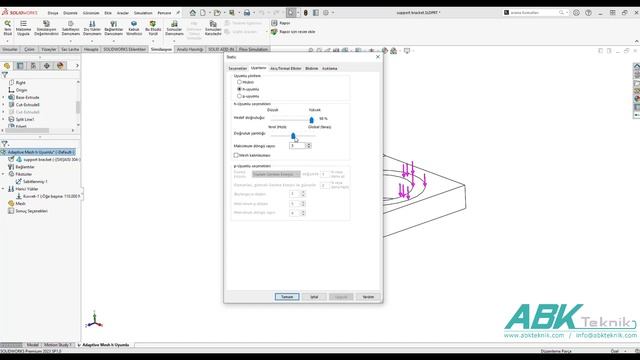Select Sonuç Seçenekleri tree item
This screenshot has width=640, height=360.
(x=32, y=211)
